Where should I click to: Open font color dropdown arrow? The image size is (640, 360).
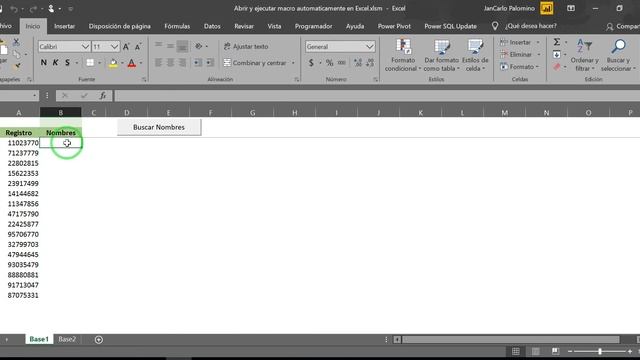(141, 63)
